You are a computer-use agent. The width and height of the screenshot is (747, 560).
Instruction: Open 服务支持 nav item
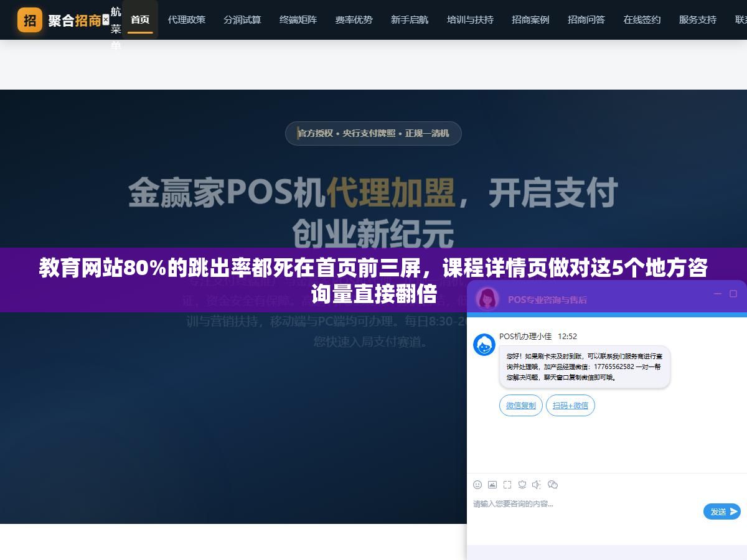pyautogui.click(x=697, y=20)
